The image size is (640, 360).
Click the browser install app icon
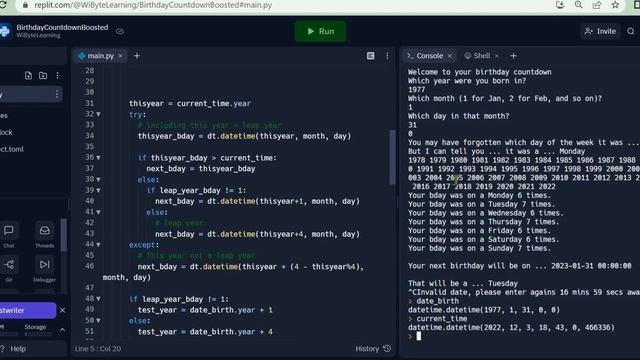560,5
